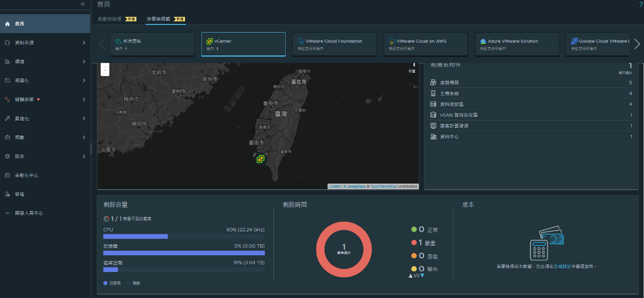The image size is (644, 298).
Task: Click the vSAN 資料存放區 datastore icon
Action: point(433,115)
